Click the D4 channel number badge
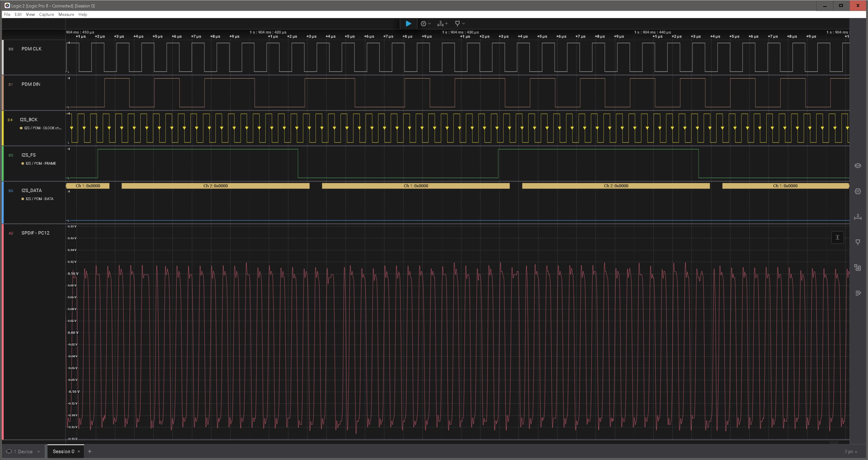This screenshot has width=868, height=460. tap(10, 120)
